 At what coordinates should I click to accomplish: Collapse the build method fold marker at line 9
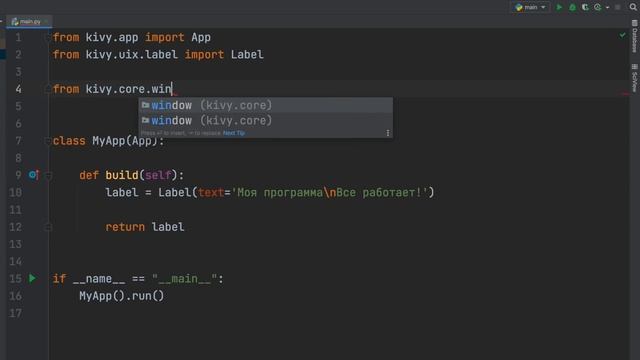48,176
